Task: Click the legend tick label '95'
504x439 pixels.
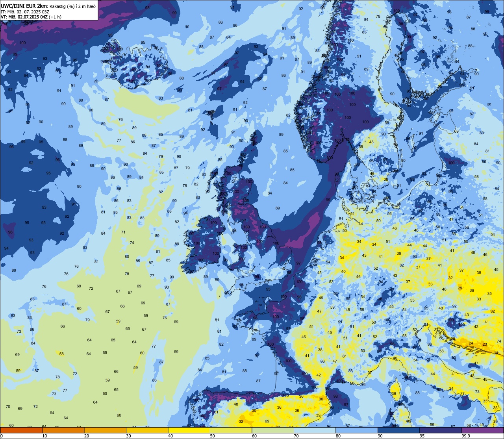Action: pos(422,436)
